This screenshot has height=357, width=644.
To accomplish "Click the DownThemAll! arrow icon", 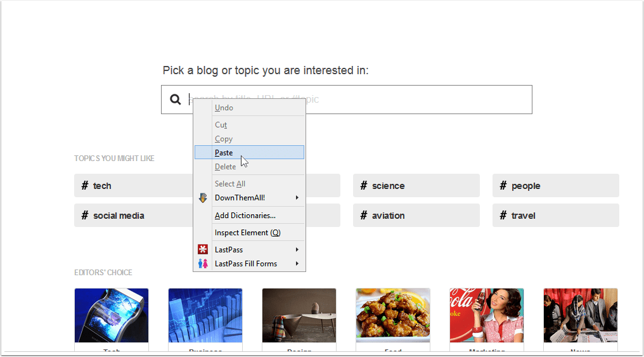I will tap(203, 198).
